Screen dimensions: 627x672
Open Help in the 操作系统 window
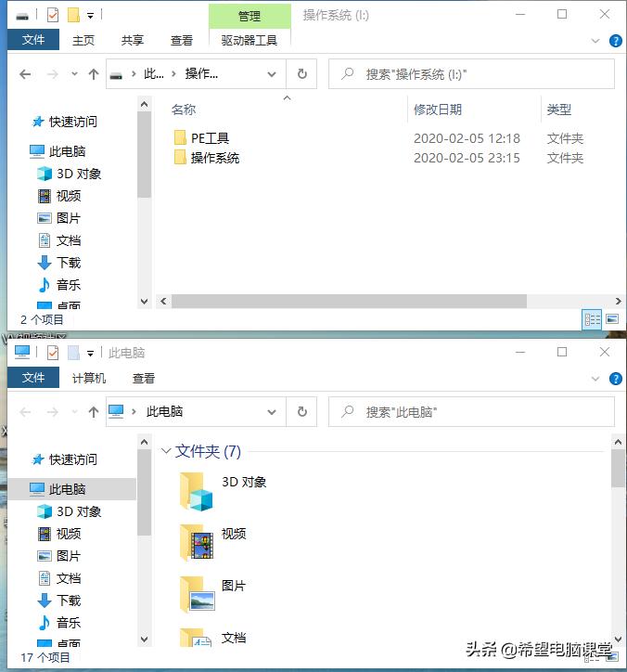tap(616, 41)
